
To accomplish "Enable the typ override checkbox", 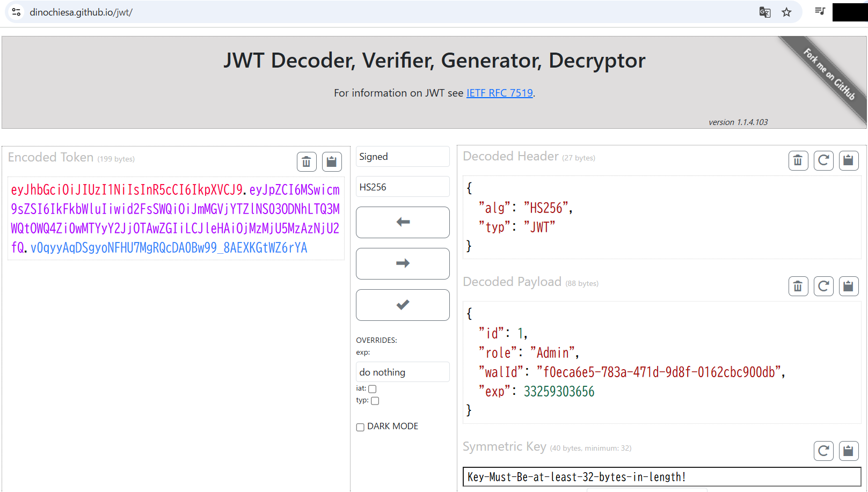I will pos(375,401).
